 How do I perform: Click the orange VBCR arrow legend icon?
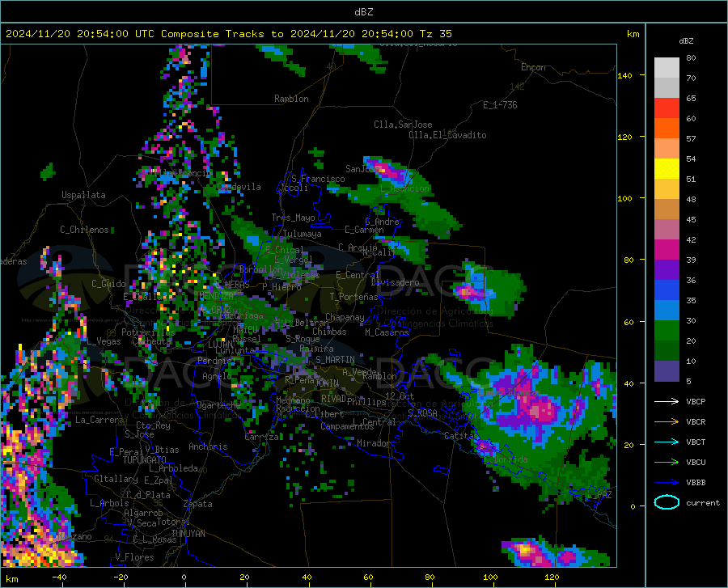667,421
